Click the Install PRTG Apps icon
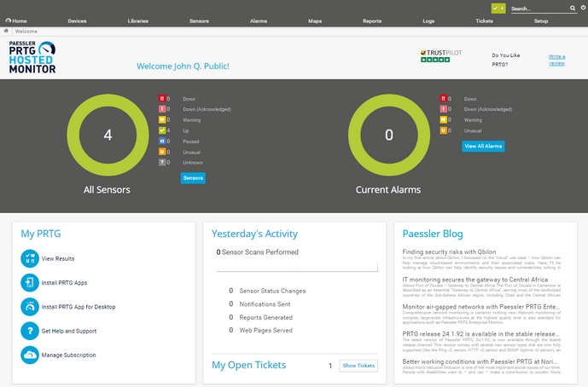This screenshot has height=387, width=588. (x=29, y=282)
